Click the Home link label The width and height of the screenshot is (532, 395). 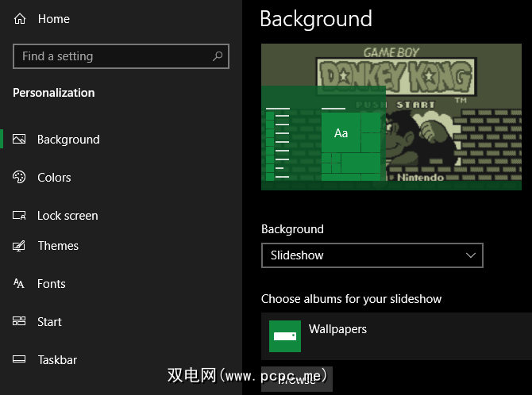pyautogui.click(x=54, y=19)
